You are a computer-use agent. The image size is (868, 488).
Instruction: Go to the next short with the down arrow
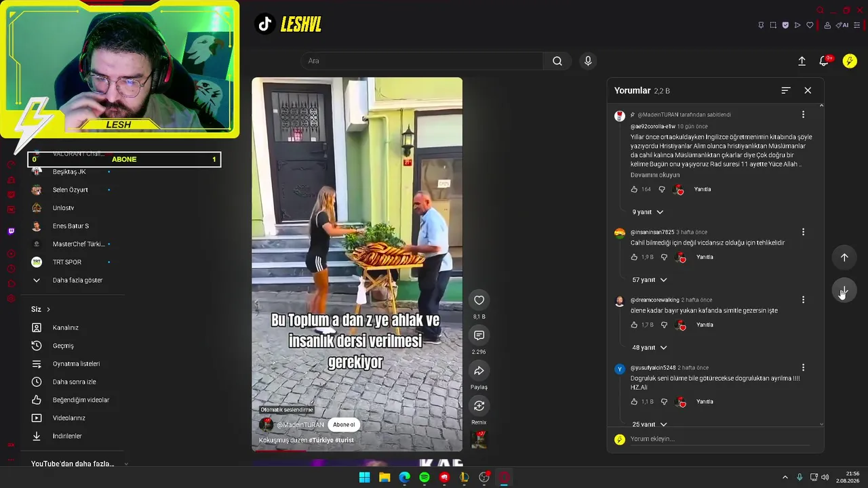[x=844, y=291]
